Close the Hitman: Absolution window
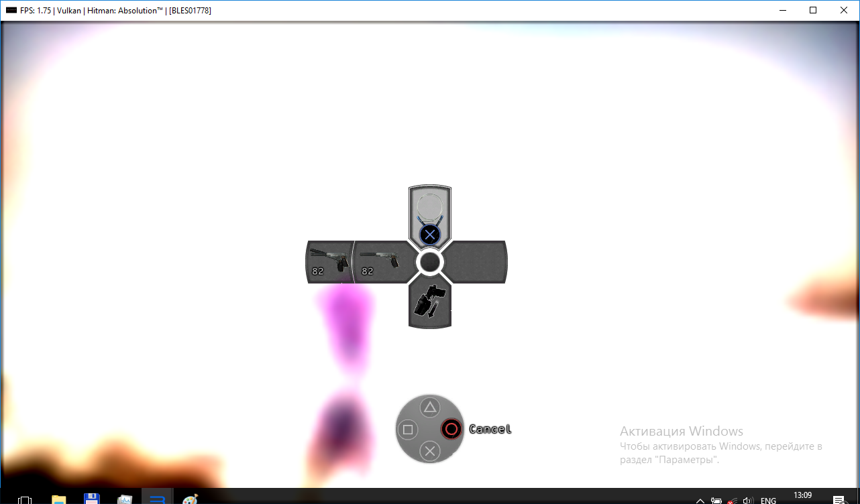860x504 pixels. click(x=844, y=10)
